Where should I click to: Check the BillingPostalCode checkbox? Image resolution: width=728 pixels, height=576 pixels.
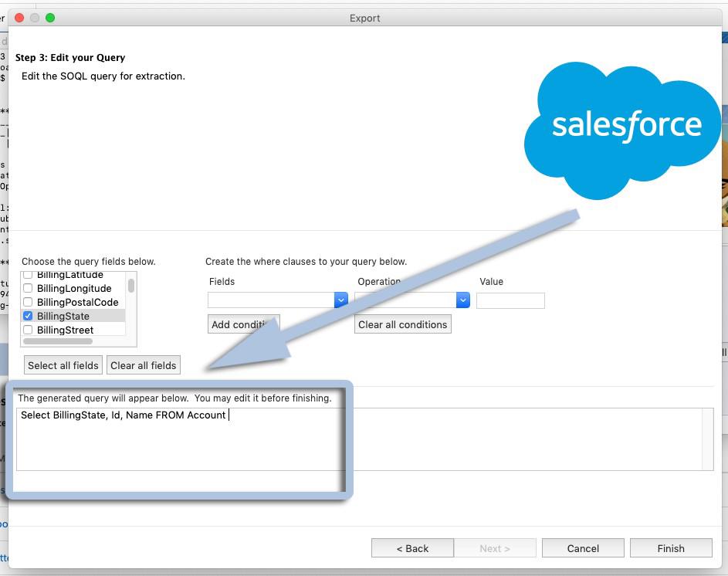click(x=28, y=303)
